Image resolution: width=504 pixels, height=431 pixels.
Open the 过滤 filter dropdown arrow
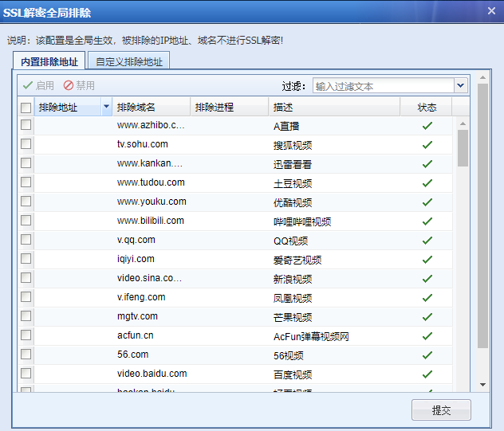pos(460,85)
